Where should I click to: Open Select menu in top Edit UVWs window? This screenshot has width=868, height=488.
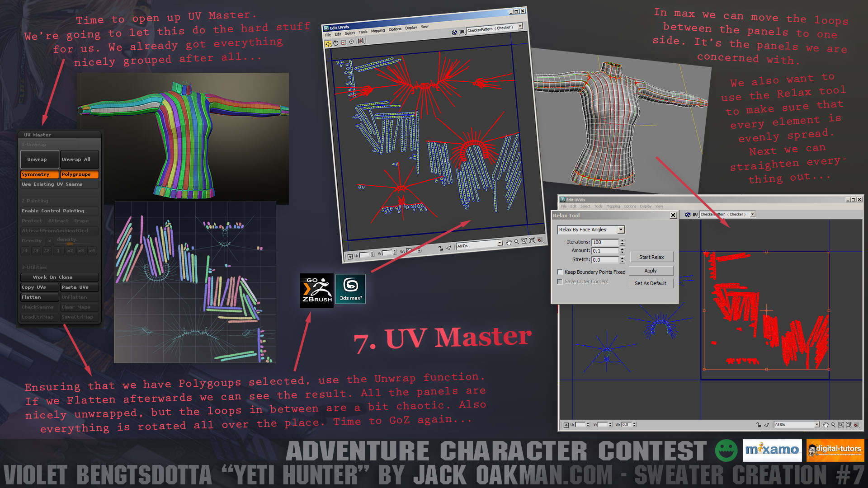(x=350, y=33)
